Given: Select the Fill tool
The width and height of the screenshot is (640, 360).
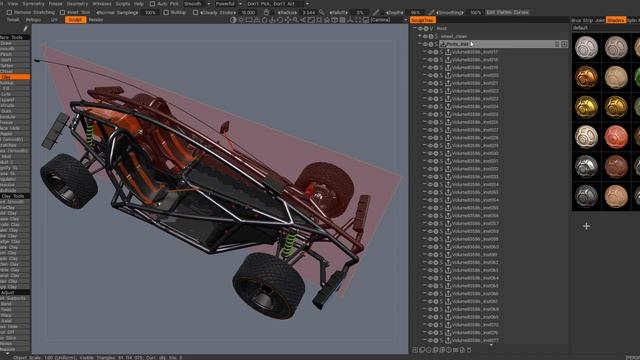Looking at the screenshot, I should coord(15,89).
